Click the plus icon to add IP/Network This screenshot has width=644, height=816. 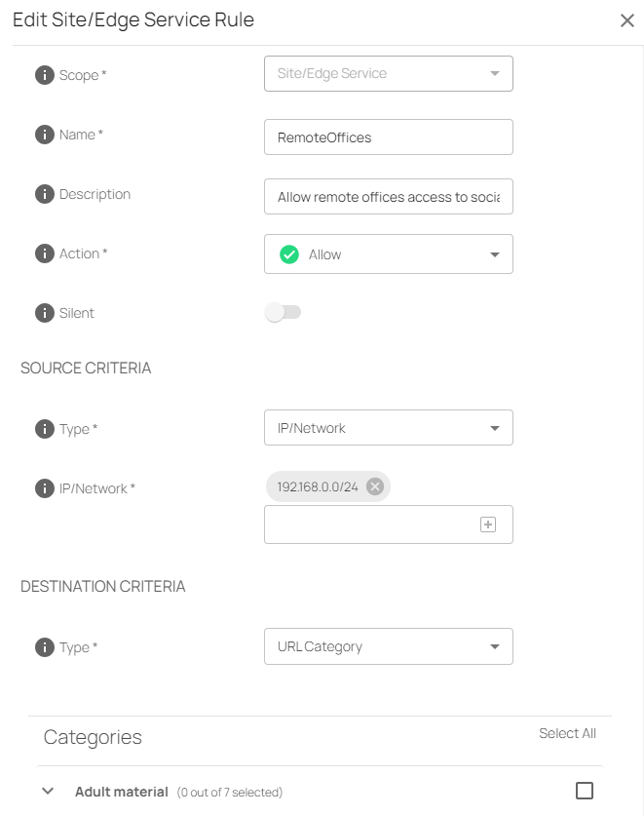point(488,525)
